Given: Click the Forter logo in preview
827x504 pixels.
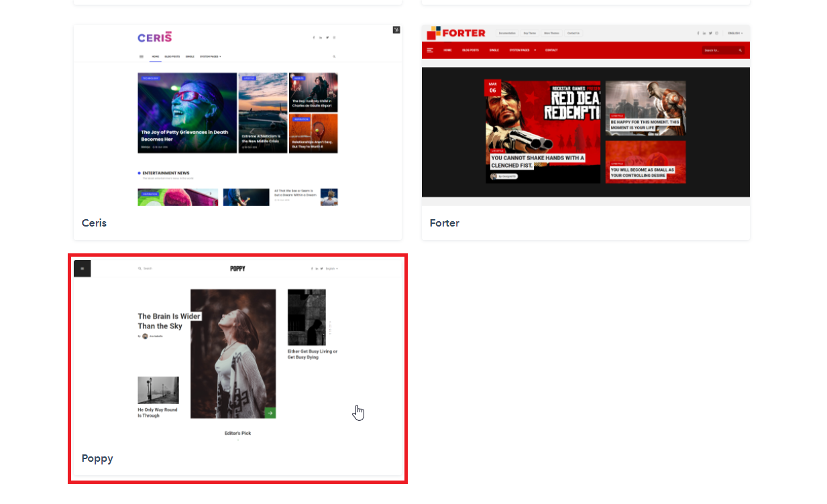Looking at the screenshot, I should 456,33.
